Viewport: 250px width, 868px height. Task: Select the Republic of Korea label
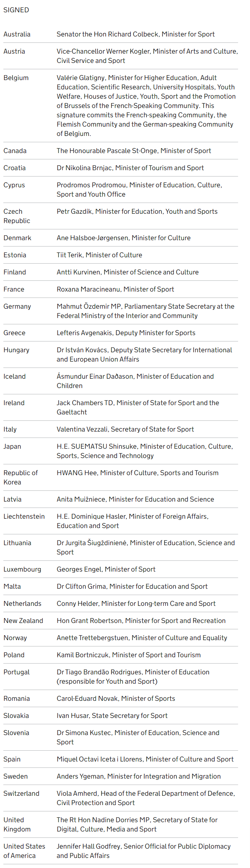21,477
